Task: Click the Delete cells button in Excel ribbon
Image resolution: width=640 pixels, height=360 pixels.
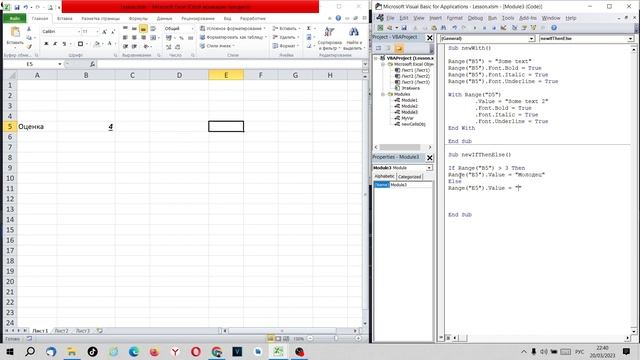Action: [x=286, y=37]
